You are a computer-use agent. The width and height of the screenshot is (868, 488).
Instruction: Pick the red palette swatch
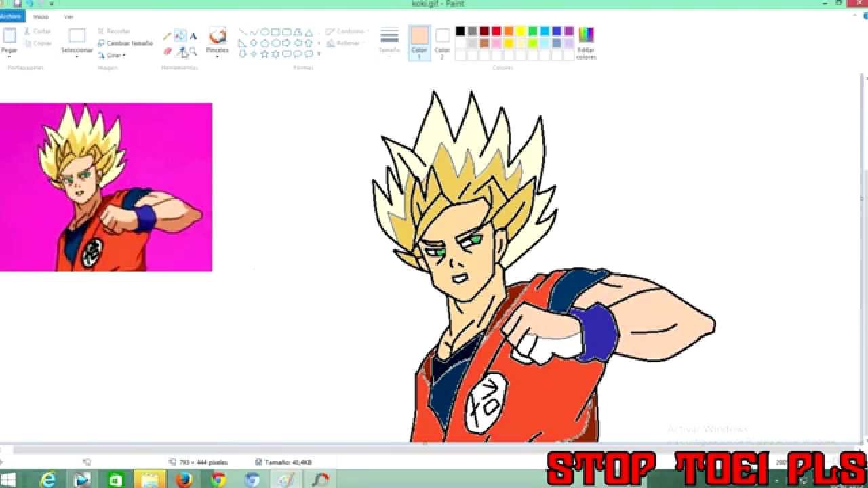496,31
